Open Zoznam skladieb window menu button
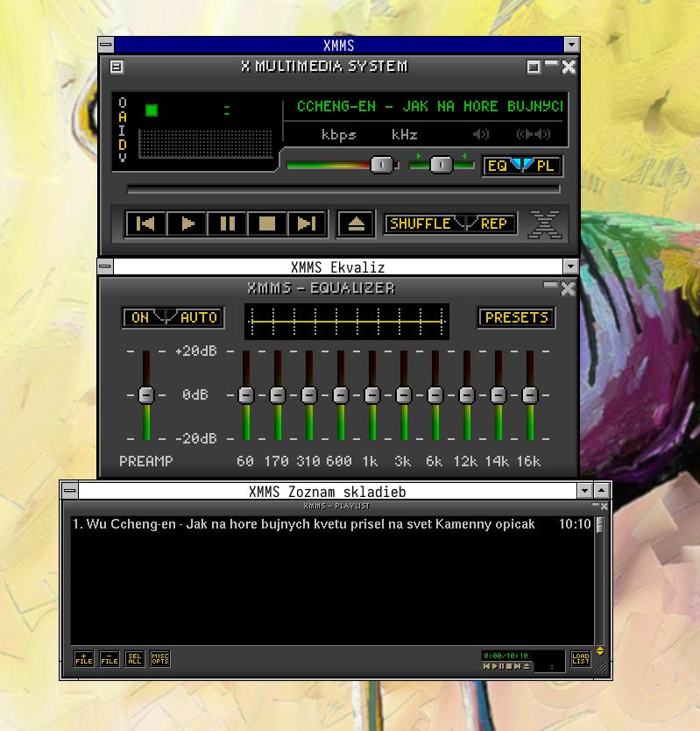 click(x=69, y=491)
